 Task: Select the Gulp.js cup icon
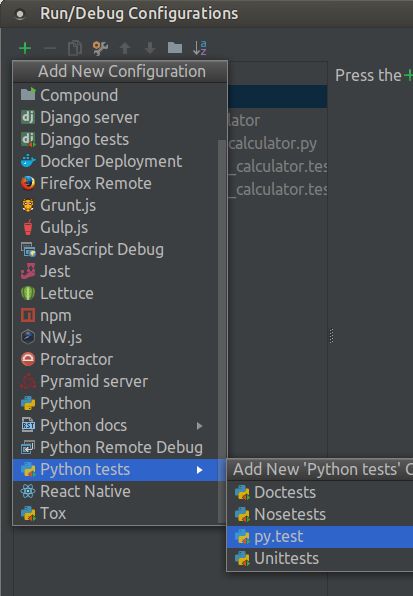tap(28, 227)
